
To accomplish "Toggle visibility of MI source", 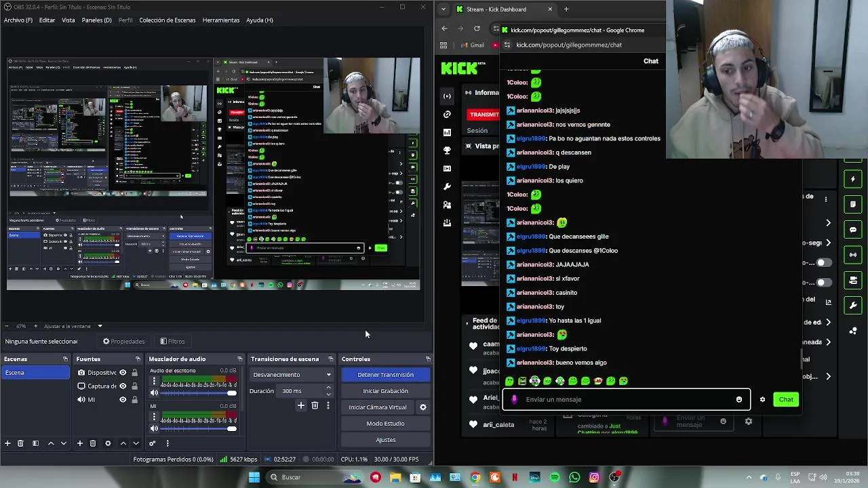I will [123, 400].
